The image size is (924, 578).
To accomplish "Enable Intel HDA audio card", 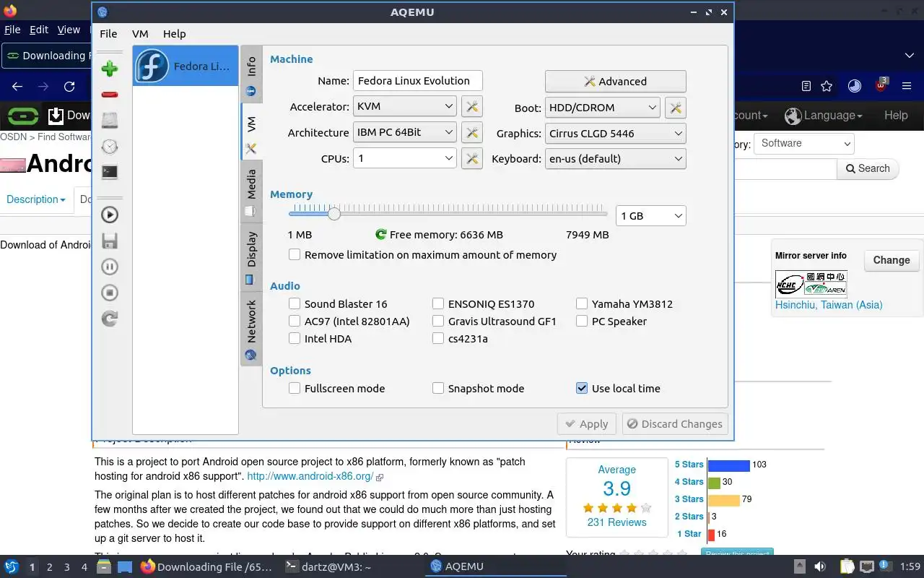I will 295,338.
